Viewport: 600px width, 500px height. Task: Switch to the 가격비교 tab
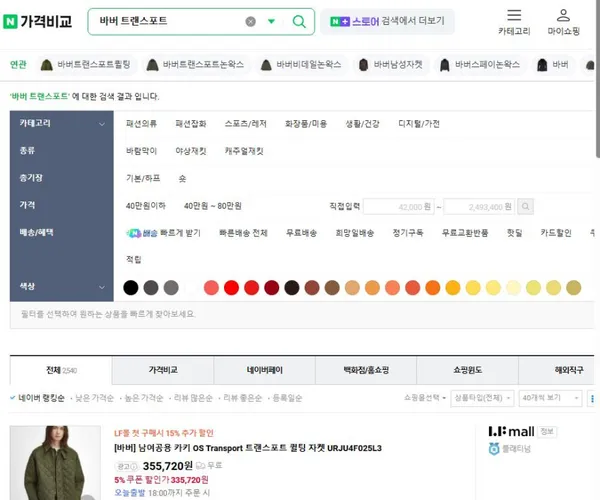point(163,370)
